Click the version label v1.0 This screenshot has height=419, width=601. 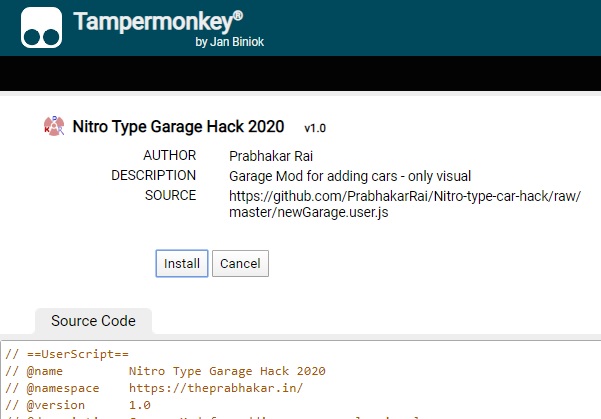[x=315, y=128]
